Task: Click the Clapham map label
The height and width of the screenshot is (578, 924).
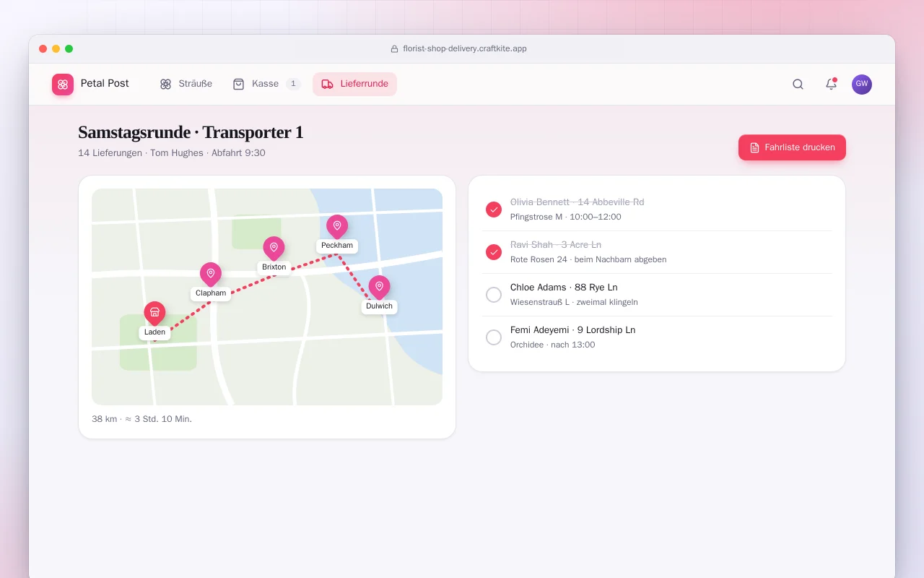Action: click(211, 293)
